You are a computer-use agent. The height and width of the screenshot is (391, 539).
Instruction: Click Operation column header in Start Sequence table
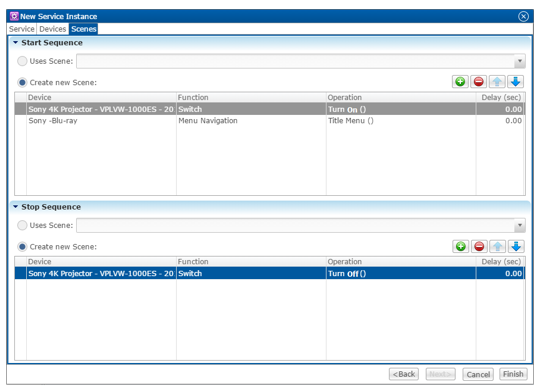401,97
